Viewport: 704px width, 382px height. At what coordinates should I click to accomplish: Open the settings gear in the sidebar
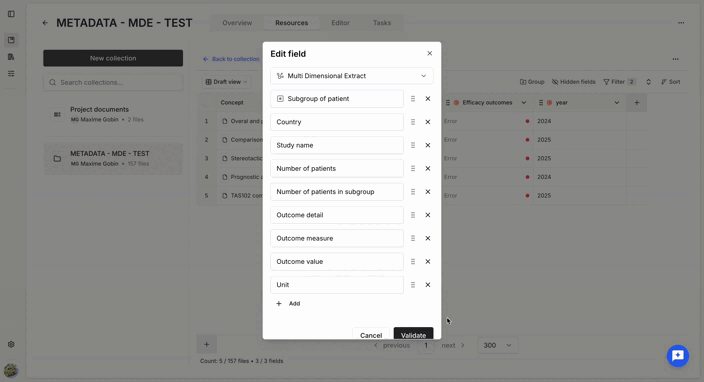click(11, 344)
